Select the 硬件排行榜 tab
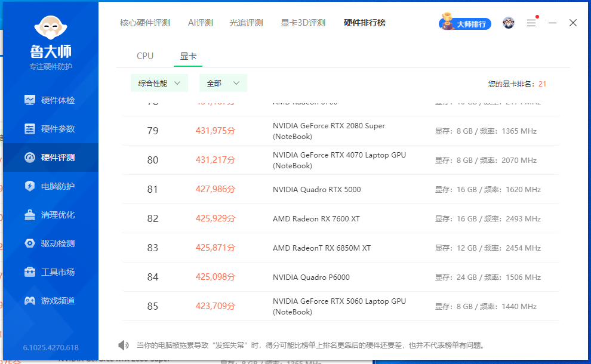 tap(365, 23)
